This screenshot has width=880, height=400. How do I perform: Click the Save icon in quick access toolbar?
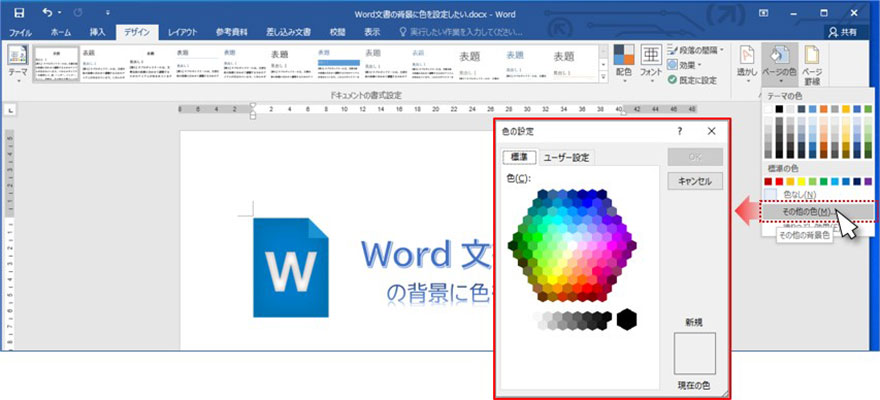click(x=14, y=14)
